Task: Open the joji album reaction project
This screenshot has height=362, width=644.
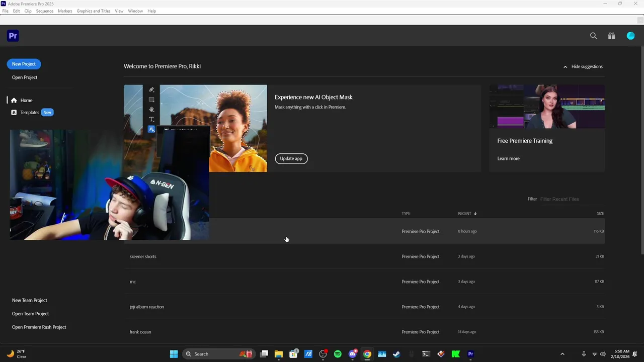Action: [x=364, y=307]
